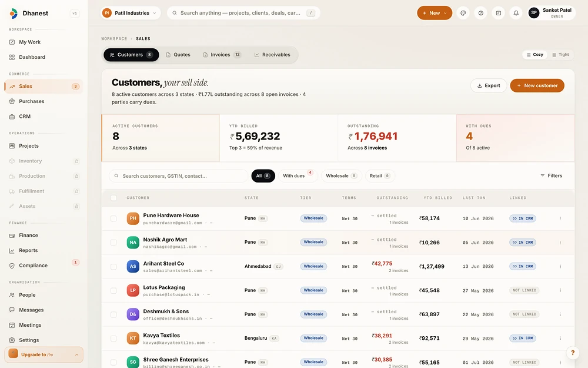Open the help question-mark icon in header
This screenshot has height=368, width=588.
coord(481,13)
